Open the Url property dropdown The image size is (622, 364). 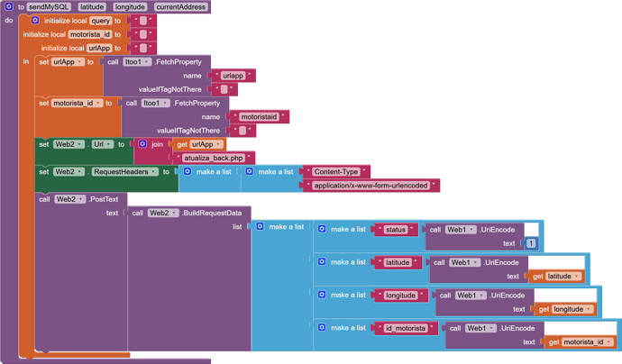tap(109, 144)
